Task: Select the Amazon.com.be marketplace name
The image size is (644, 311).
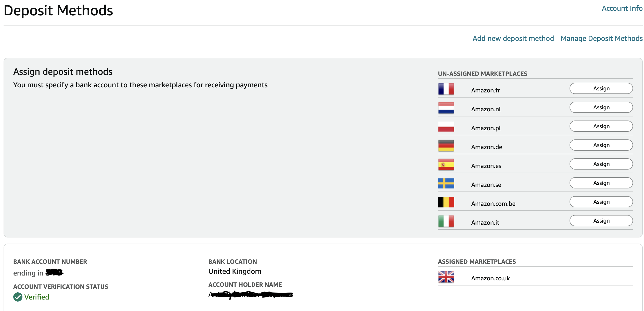Action: pyautogui.click(x=493, y=204)
